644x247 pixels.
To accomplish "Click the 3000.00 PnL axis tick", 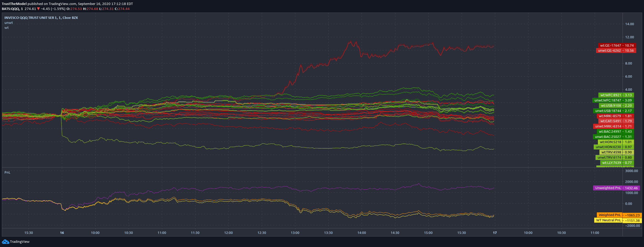I will [631, 171].
